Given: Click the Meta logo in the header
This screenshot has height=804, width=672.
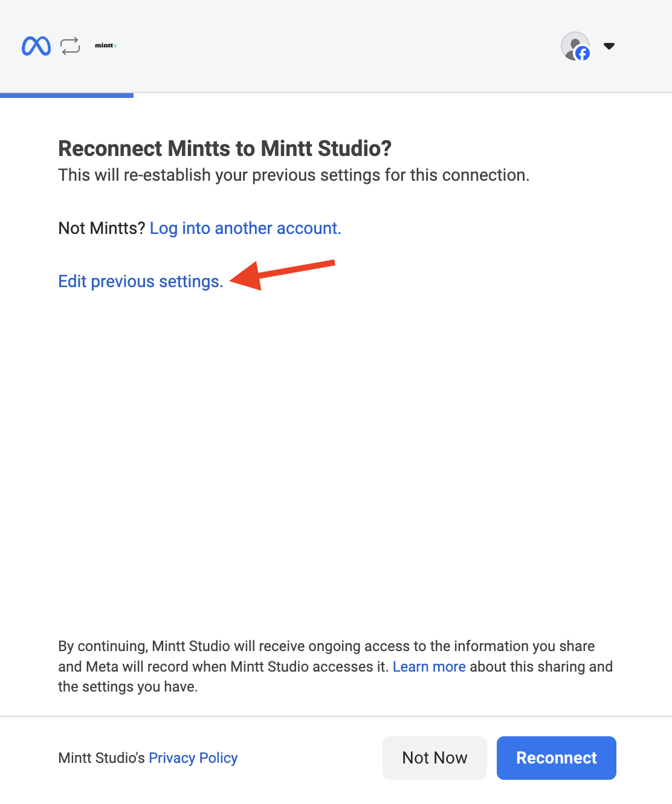Looking at the screenshot, I should click(x=36, y=45).
